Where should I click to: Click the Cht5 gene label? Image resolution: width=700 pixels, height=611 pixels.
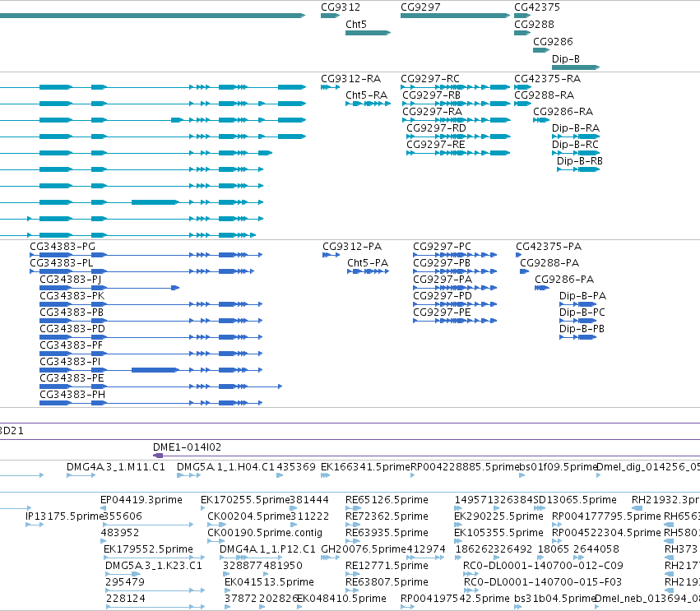coord(356,25)
